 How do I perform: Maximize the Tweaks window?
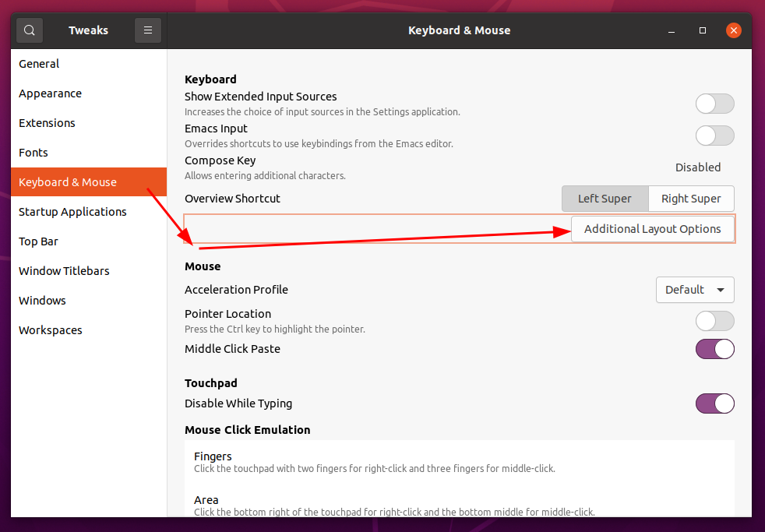(703, 30)
